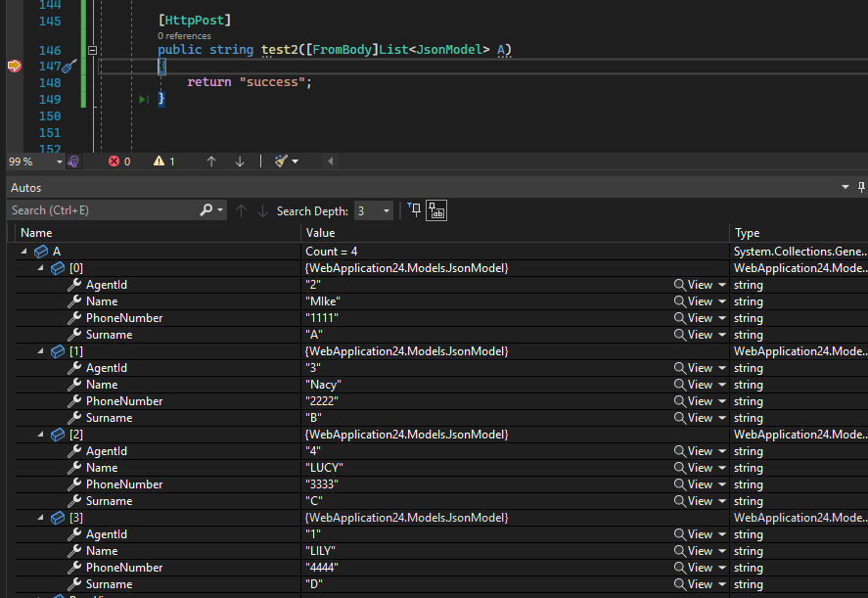Click the warning triangle icon showing 1
Image resolution: width=868 pixels, height=598 pixels.
(160, 161)
